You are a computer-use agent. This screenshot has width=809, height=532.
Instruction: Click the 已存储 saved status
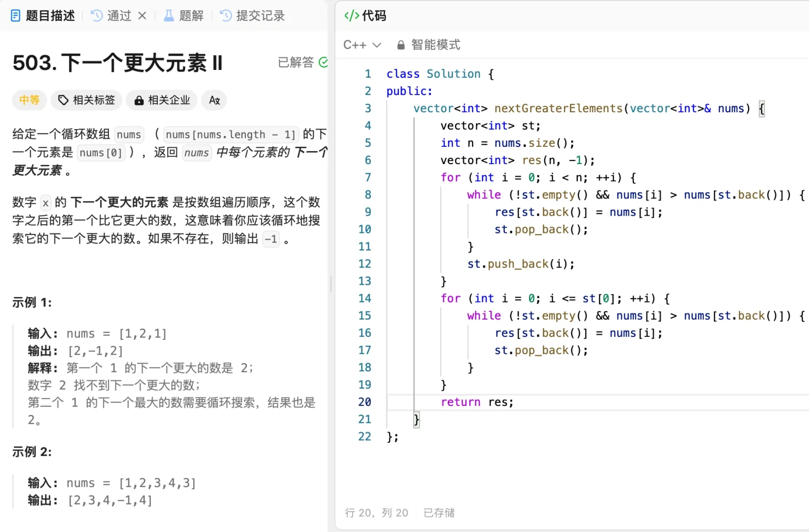pyautogui.click(x=439, y=513)
